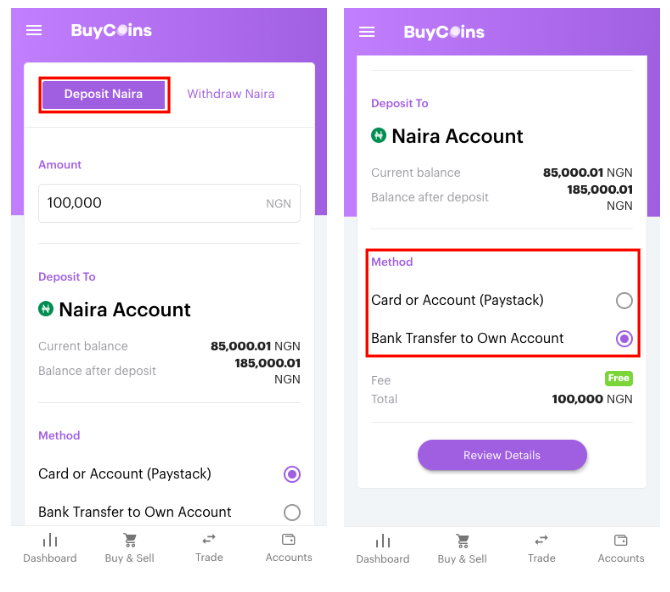Click the BuyCoins logo on left screen
670x592 pixels.
pyautogui.click(x=112, y=30)
